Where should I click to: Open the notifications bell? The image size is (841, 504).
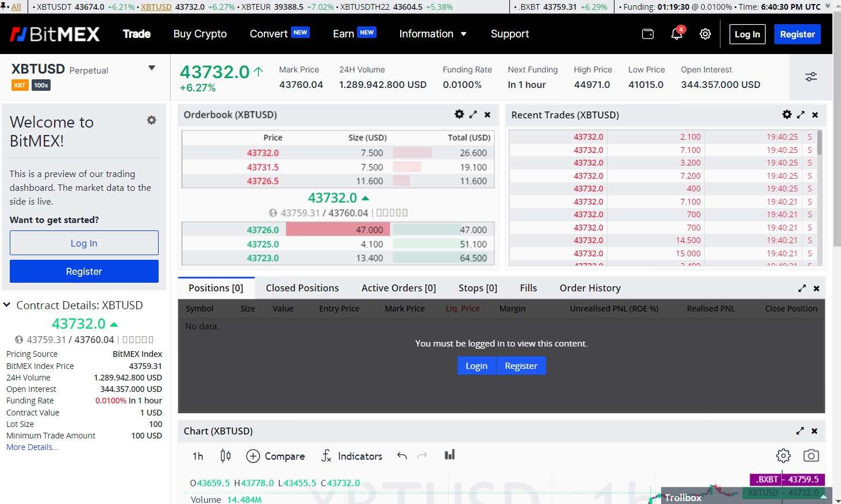(677, 34)
